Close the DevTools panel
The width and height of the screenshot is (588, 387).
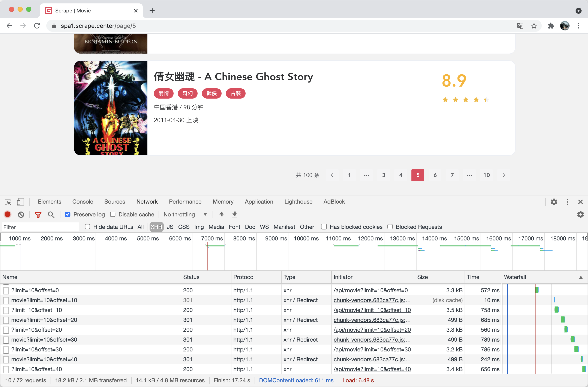(x=580, y=202)
